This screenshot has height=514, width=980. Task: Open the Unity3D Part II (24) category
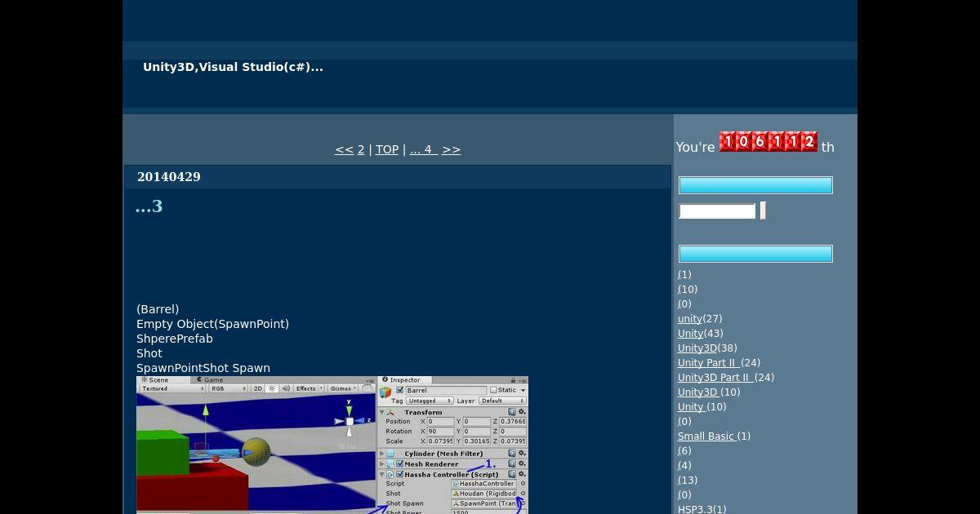[716, 378]
